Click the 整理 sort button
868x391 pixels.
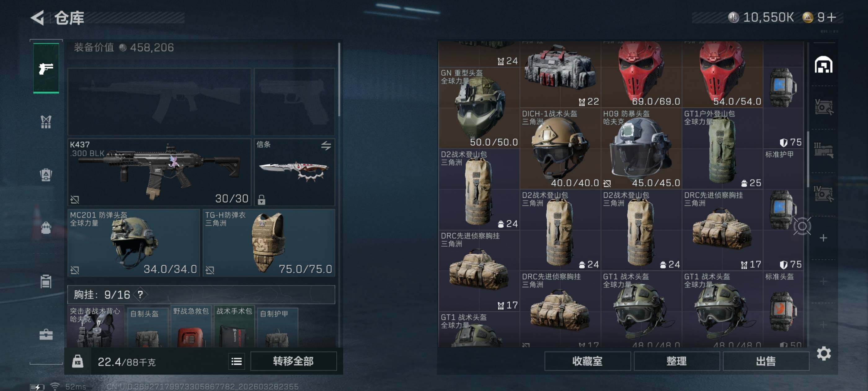tap(676, 361)
